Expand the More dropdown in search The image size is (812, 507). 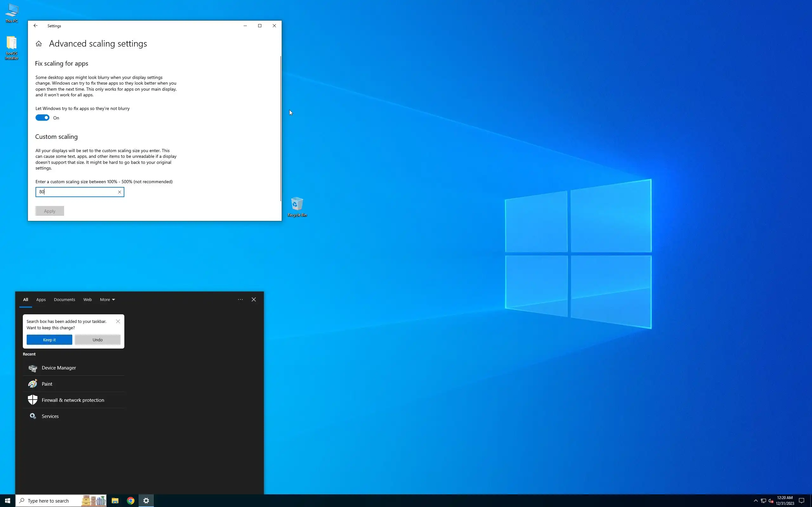[107, 299]
